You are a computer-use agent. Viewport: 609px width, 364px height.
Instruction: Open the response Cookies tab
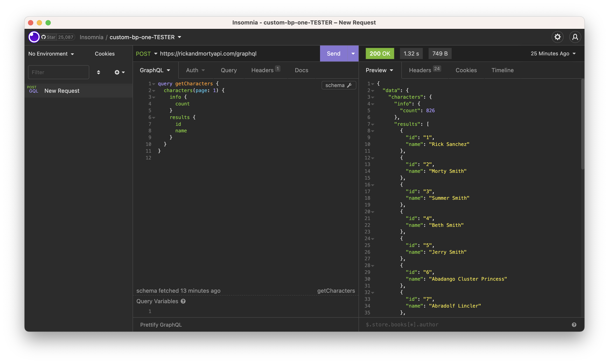pyautogui.click(x=466, y=70)
